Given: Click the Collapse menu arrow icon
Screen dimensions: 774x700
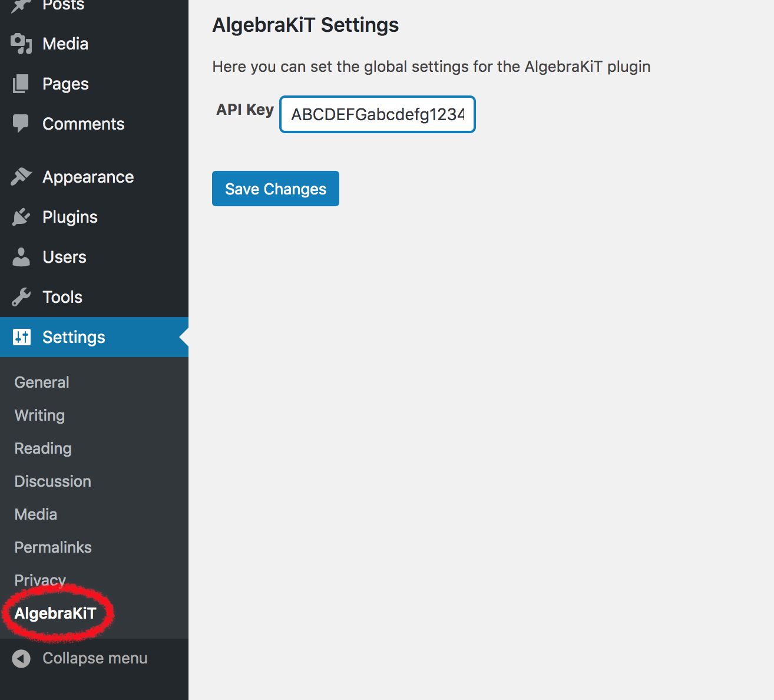Looking at the screenshot, I should point(21,658).
